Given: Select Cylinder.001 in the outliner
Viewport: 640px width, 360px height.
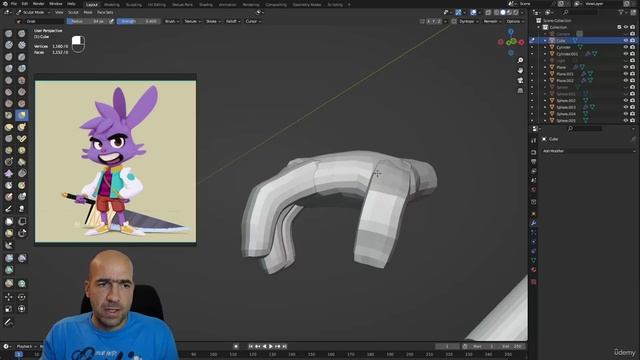Looking at the screenshot, I should tap(567, 54).
